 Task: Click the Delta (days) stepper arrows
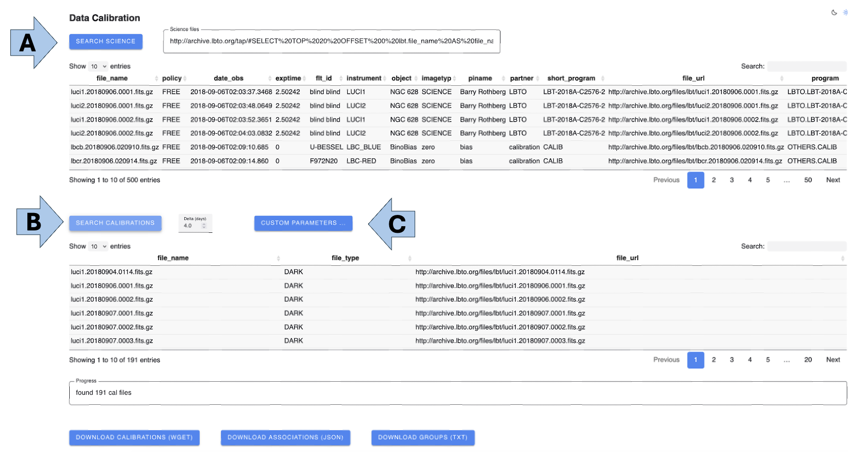[x=204, y=226]
